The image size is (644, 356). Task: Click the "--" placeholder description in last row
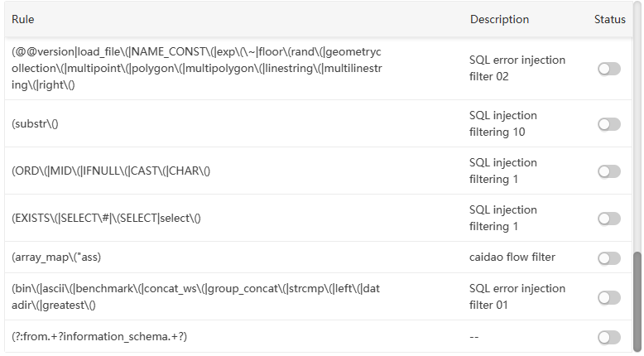[x=474, y=337]
